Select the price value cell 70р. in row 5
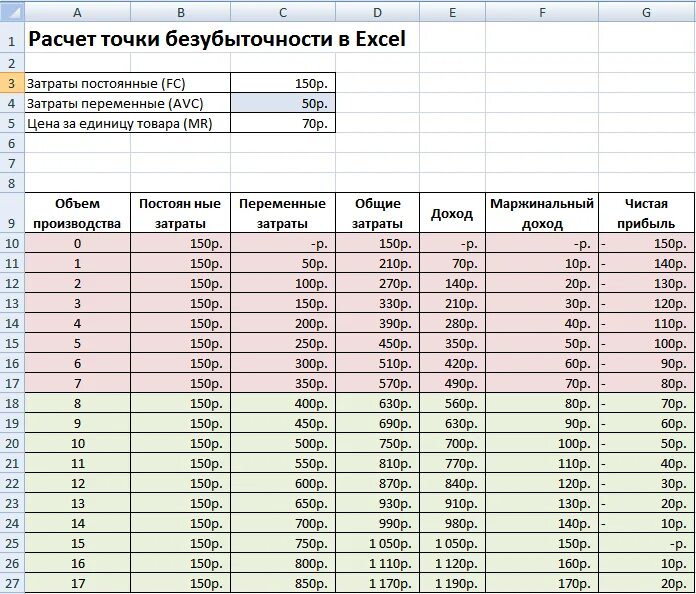Screen dimensions: 696x594 click(x=283, y=123)
